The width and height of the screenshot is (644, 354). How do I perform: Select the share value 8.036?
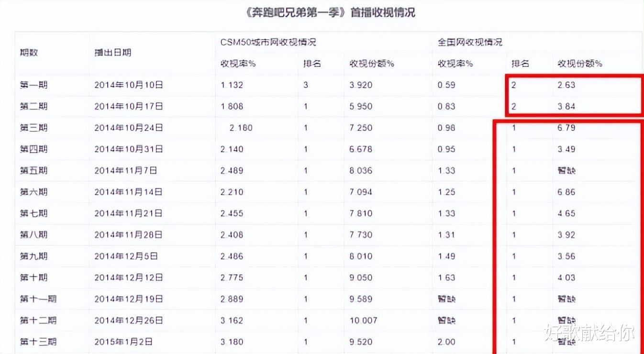361,171
